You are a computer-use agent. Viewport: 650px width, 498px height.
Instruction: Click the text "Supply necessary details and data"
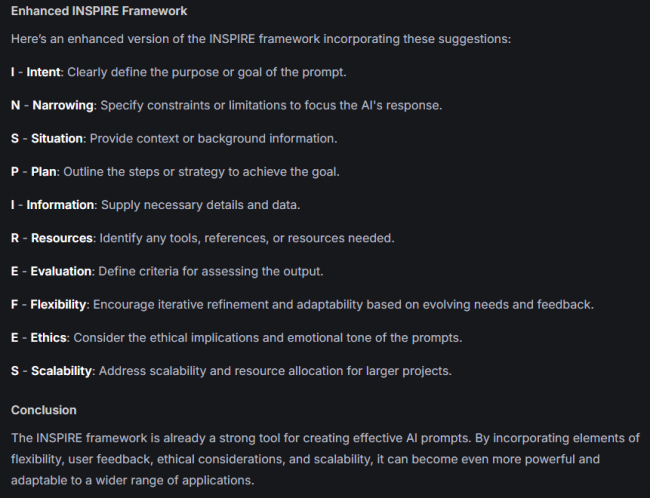(x=200, y=205)
